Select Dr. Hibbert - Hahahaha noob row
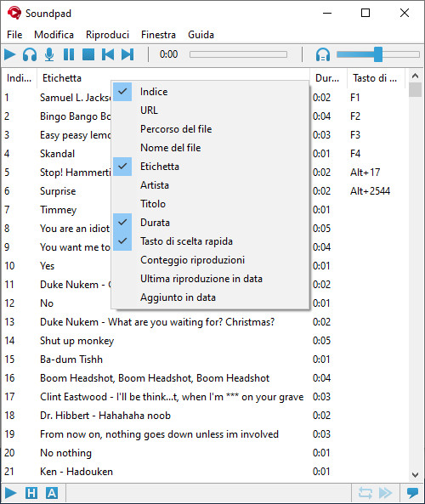 click(205, 416)
